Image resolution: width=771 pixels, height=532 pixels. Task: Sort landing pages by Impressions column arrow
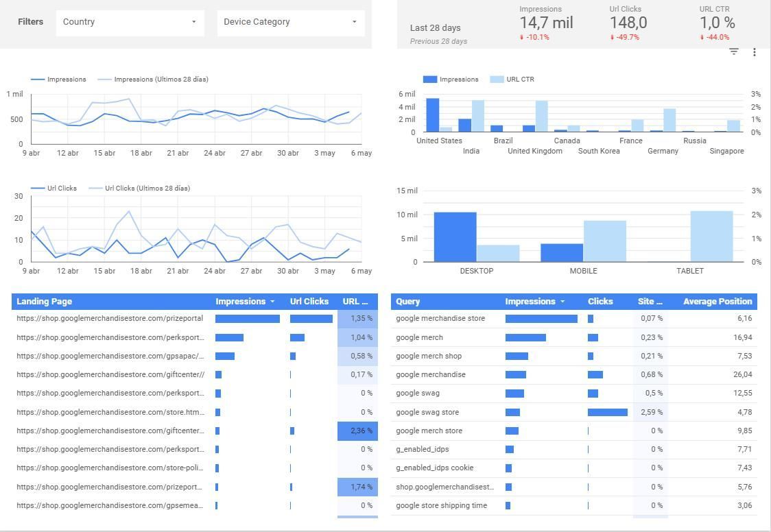pyautogui.click(x=272, y=302)
